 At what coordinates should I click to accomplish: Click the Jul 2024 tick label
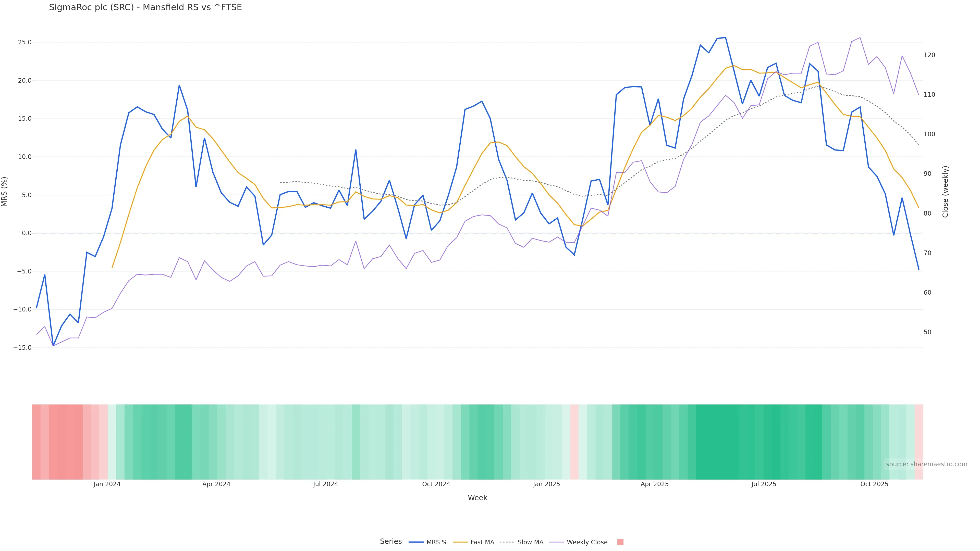[x=325, y=484]
